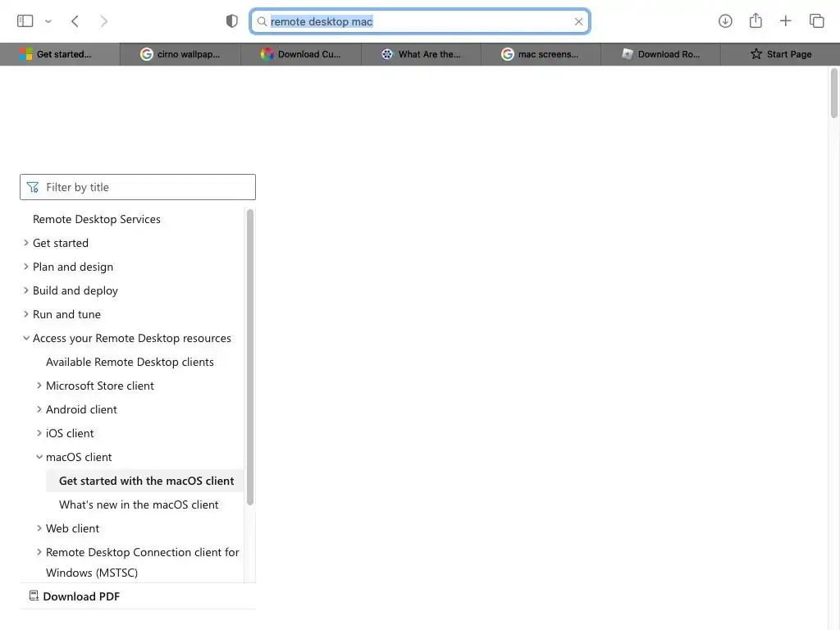Switch to the 'Download Ro...' tab

coord(661,54)
